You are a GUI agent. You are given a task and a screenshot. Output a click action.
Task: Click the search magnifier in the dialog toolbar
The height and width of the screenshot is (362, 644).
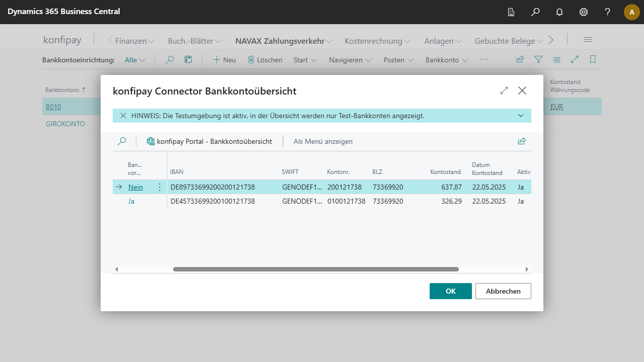pos(122,141)
